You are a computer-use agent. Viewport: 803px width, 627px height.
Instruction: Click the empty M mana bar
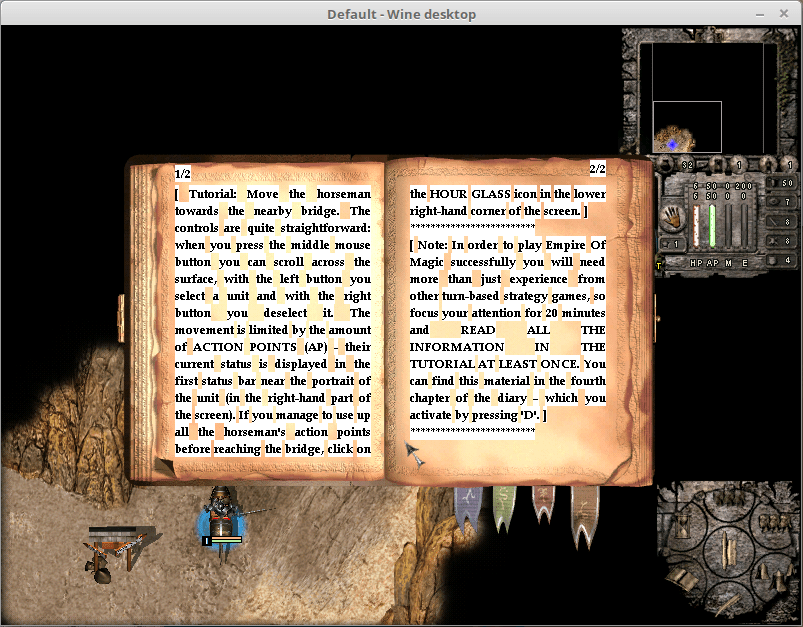coord(729,226)
